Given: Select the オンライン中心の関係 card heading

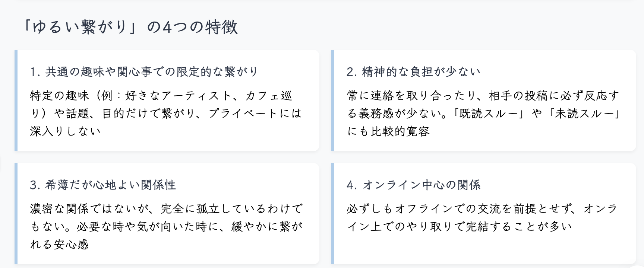Looking at the screenshot, I should (413, 185).
